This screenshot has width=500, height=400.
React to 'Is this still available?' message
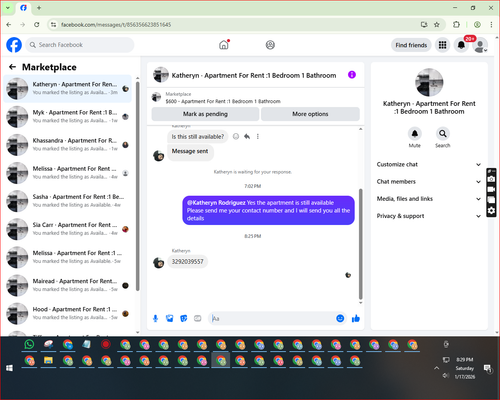[x=236, y=136]
